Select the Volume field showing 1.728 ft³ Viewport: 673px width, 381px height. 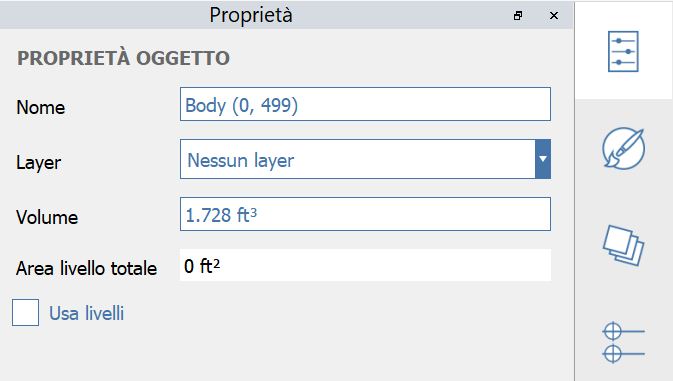pyautogui.click(x=365, y=214)
